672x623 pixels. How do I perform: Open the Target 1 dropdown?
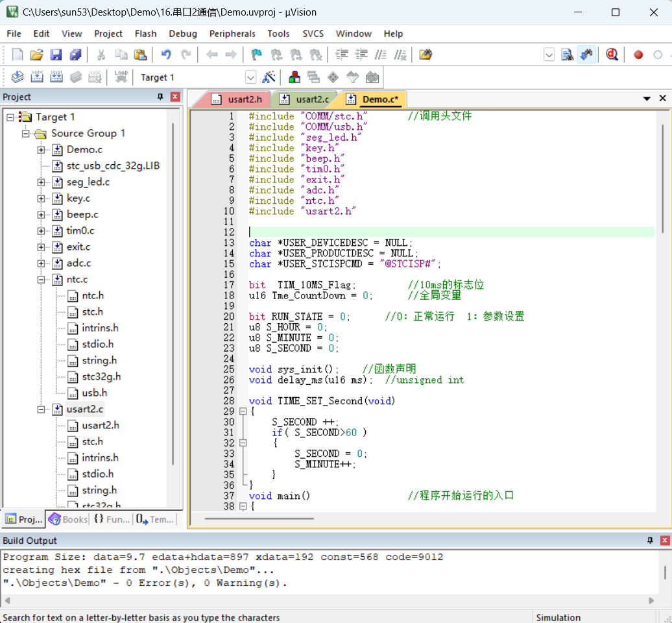(x=251, y=78)
